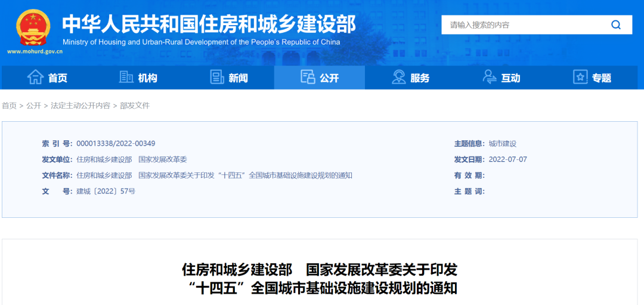Click the 文件名称 label

click(x=57, y=175)
